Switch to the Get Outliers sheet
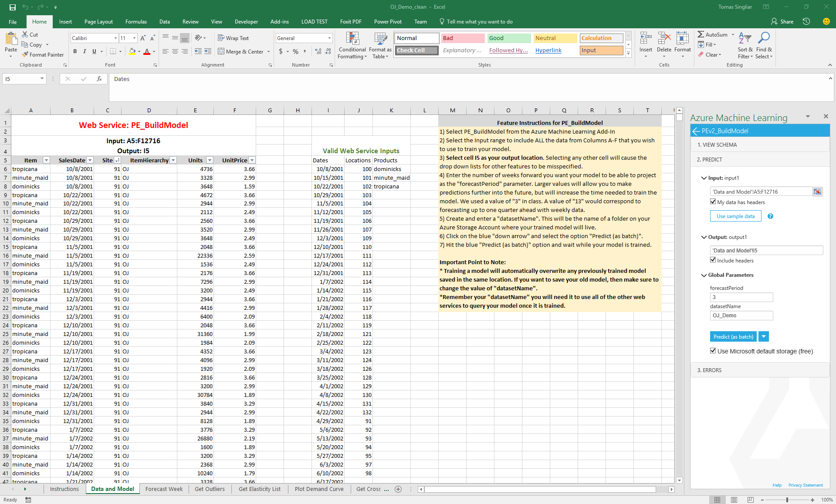This screenshot has width=836, height=504. pos(210,489)
